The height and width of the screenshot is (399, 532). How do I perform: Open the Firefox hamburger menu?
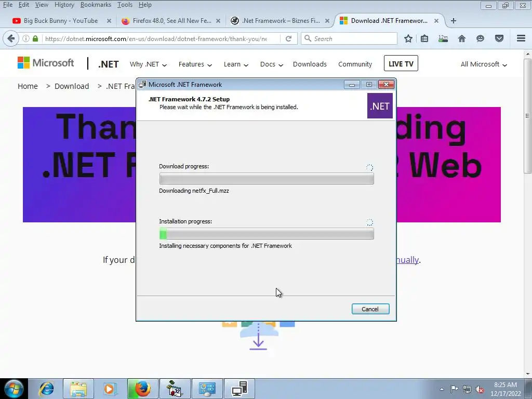tap(521, 38)
